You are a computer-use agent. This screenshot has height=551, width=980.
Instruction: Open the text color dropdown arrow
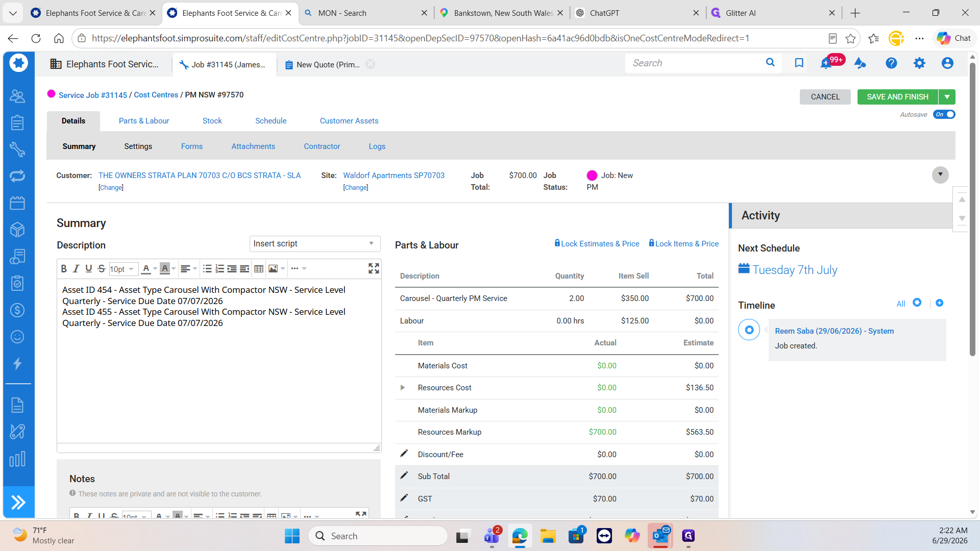pyautogui.click(x=155, y=268)
